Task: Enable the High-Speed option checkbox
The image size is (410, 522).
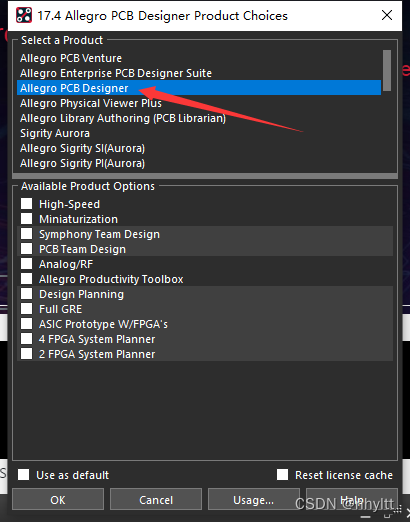Action: [27, 204]
